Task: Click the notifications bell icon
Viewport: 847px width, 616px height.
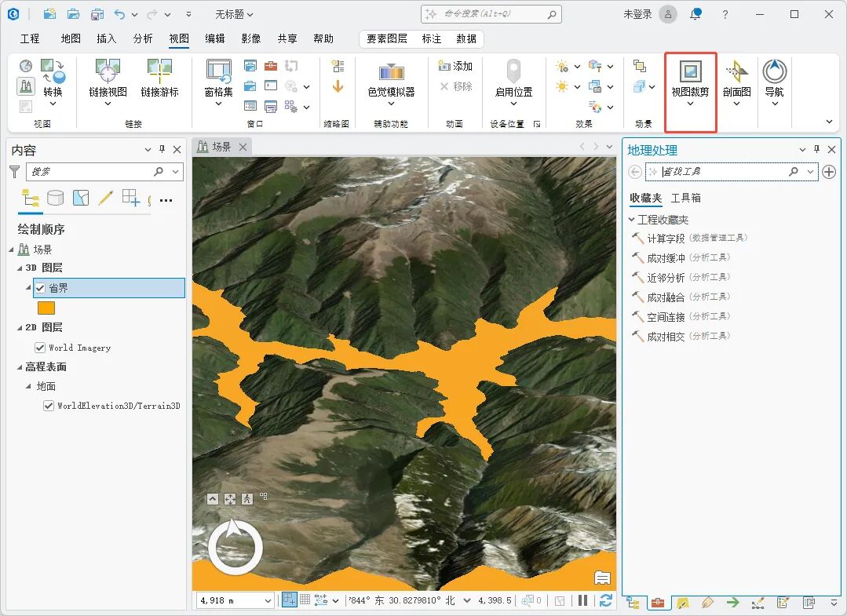Action: click(x=695, y=14)
